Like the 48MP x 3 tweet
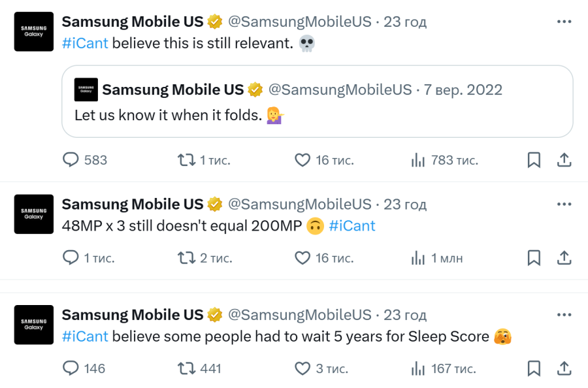588x388 pixels. (x=302, y=258)
